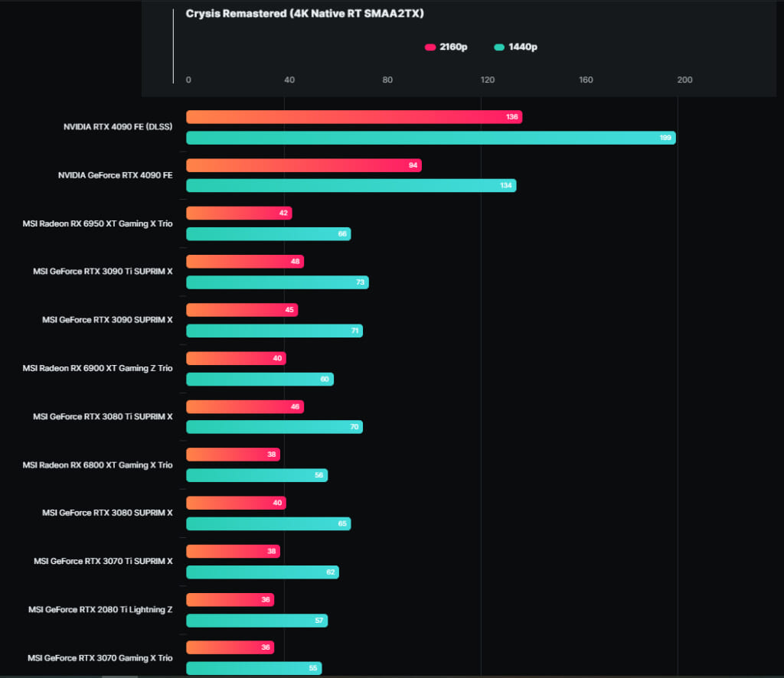Click the 200 tick on the axis
784x678 pixels.
pyautogui.click(x=685, y=80)
